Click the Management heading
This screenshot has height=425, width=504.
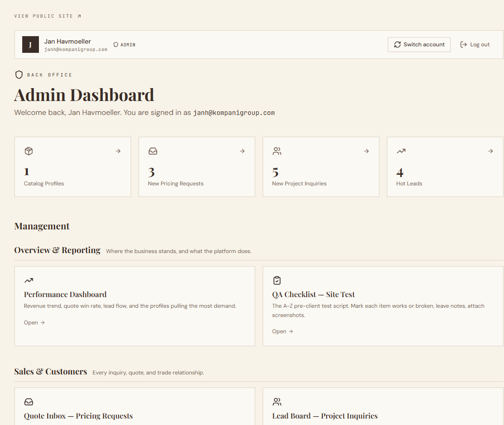(x=42, y=226)
